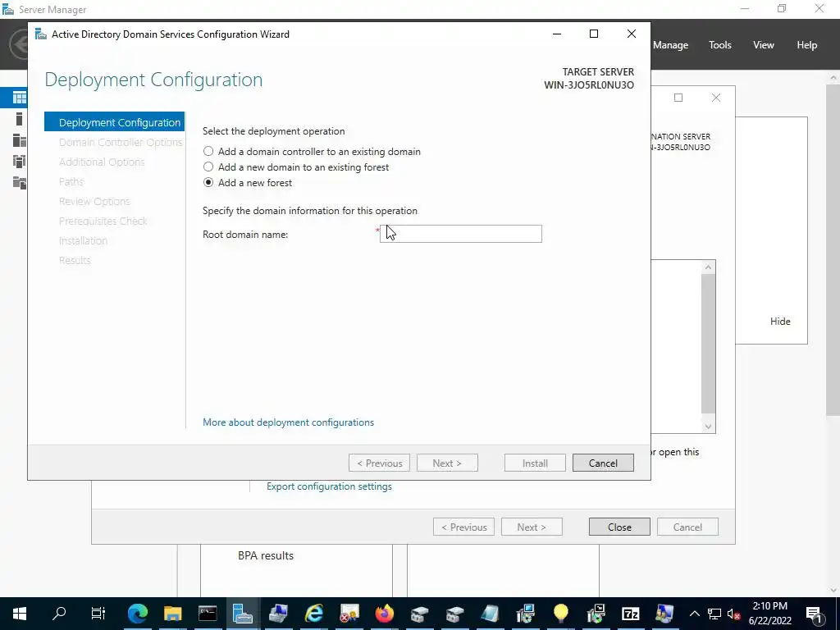Open the View menu in Server Manager
Screen dimensions: 840x630
[x=764, y=45]
